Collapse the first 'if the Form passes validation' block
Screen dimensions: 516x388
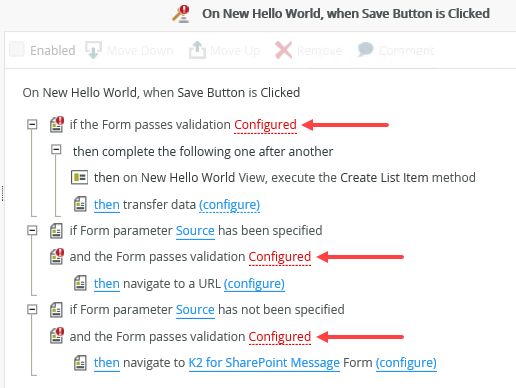click(32, 124)
